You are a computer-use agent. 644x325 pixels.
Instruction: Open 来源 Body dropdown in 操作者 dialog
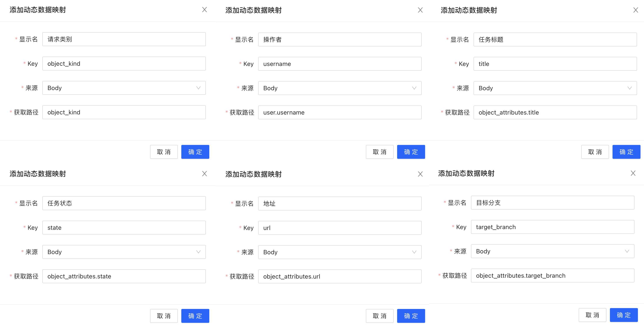pyautogui.click(x=340, y=88)
